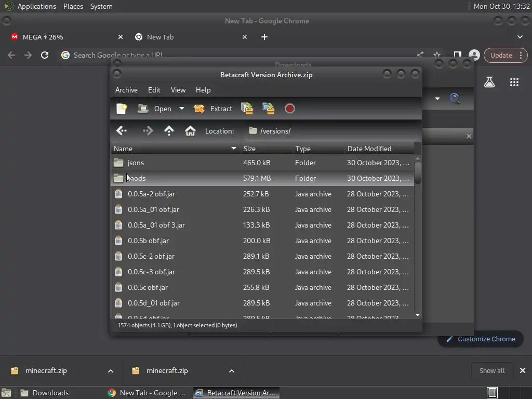The image size is (532, 399).
Task: Open a new Chrome tab with plus
Action: (264, 37)
